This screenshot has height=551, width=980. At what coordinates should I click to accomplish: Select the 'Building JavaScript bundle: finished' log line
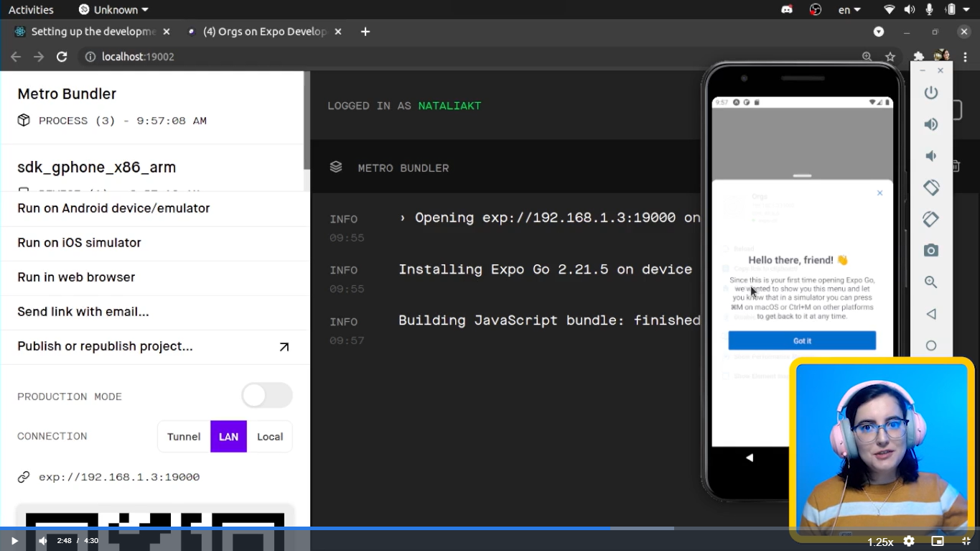tap(549, 320)
